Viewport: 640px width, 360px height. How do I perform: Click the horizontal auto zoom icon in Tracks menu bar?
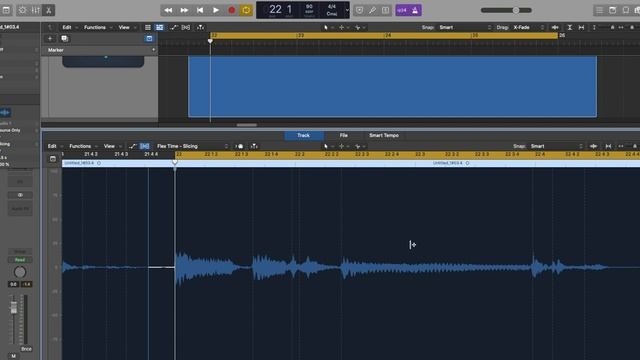[581, 27]
